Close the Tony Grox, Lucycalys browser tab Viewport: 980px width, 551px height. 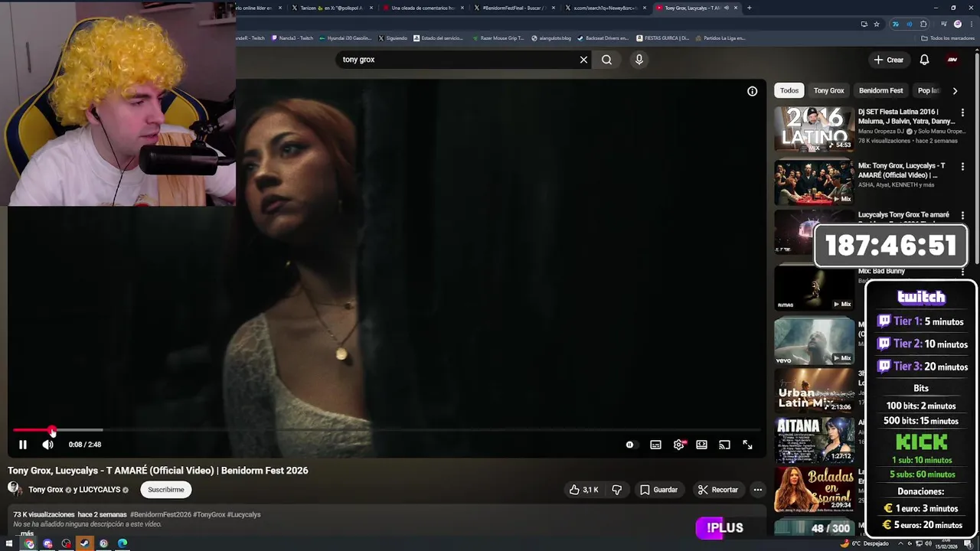pos(736,8)
